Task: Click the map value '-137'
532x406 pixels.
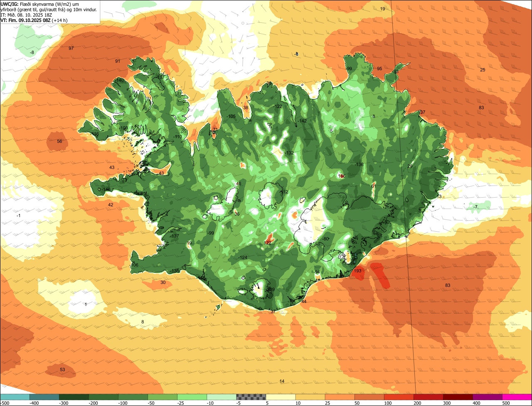Action: pyautogui.click(x=174, y=236)
